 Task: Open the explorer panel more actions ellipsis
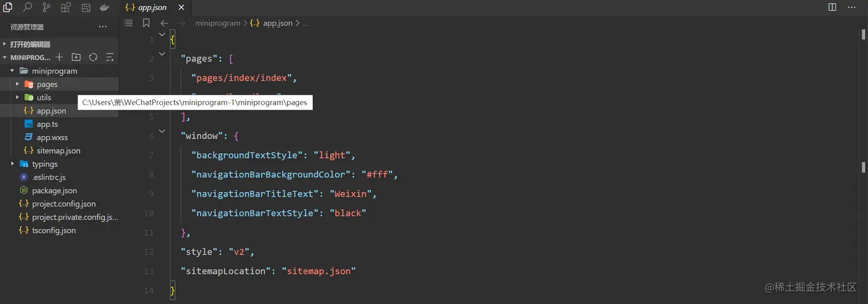[x=103, y=26]
